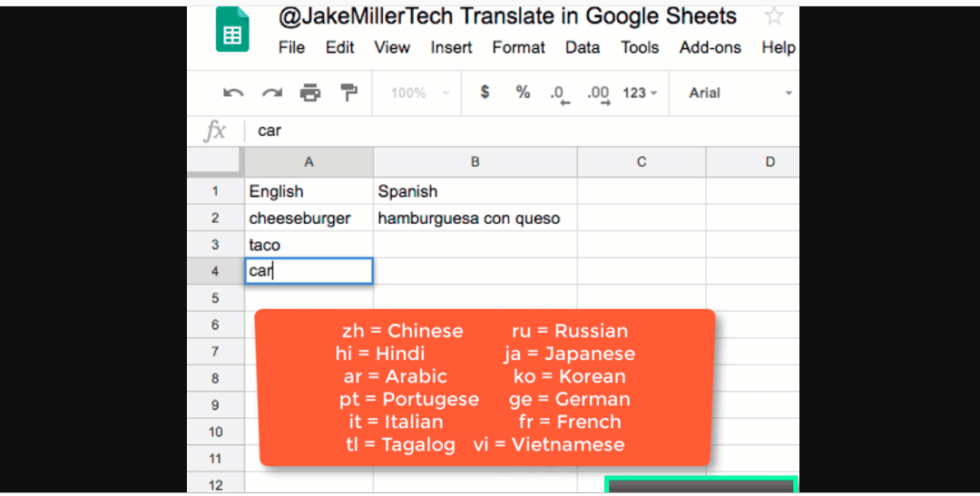
Task: Star this spreadsheet document
Action: (774, 16)
